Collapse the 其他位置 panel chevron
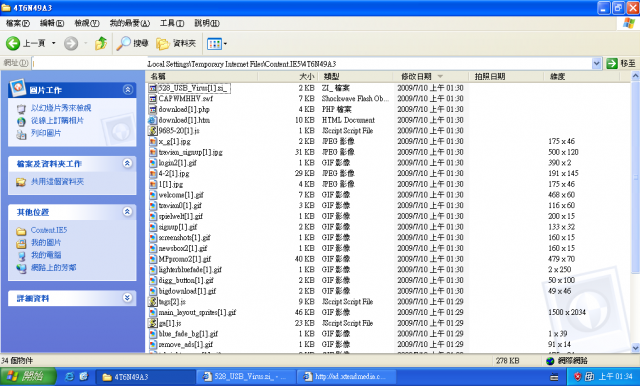This screenshot has width=640, height=386. pos(127,212)
